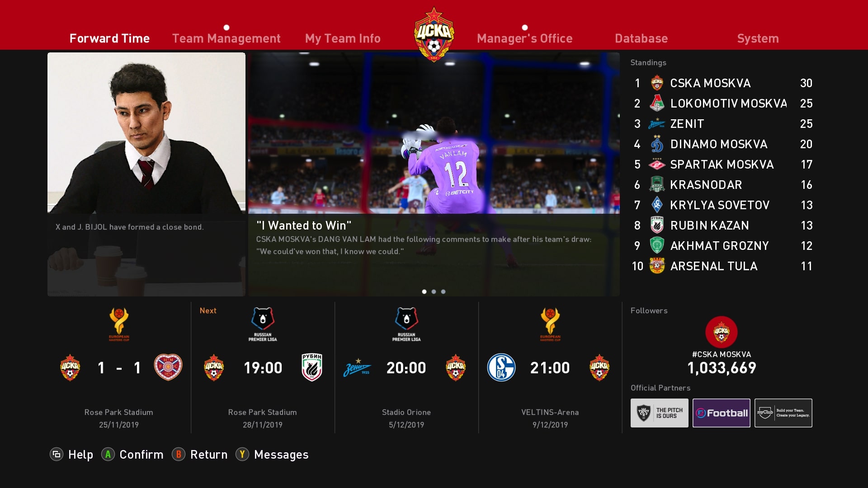Switch to Manager's Office tab

tap(524, 38)
